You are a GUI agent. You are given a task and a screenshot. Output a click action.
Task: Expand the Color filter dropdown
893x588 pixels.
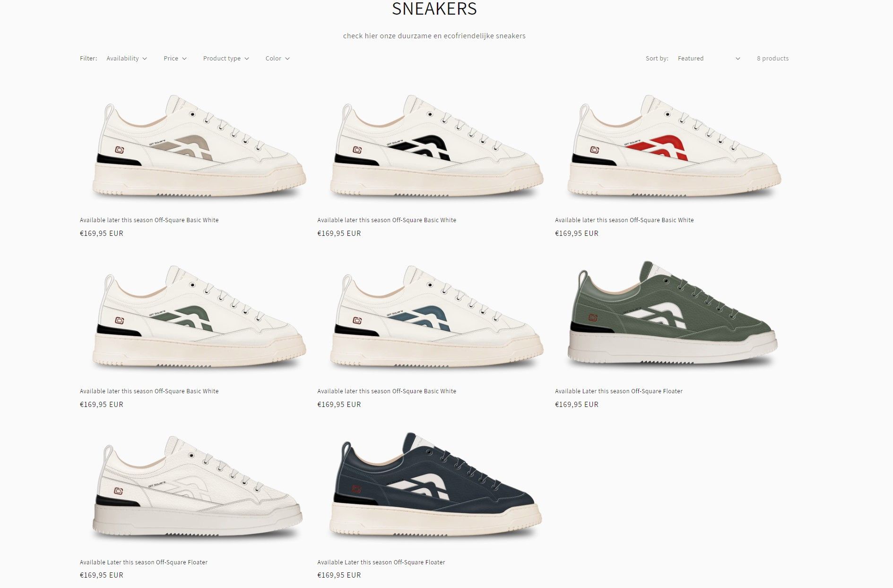[277, 59]
